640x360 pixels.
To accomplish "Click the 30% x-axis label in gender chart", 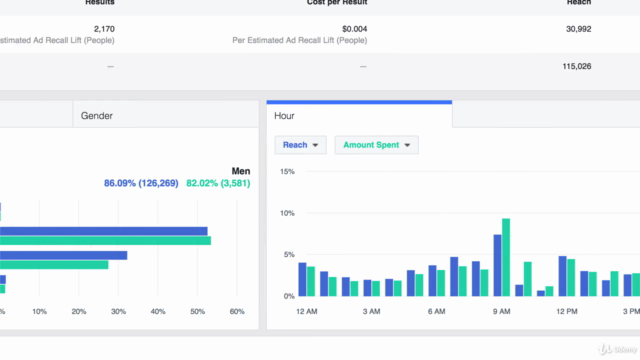I will (118, 311).
